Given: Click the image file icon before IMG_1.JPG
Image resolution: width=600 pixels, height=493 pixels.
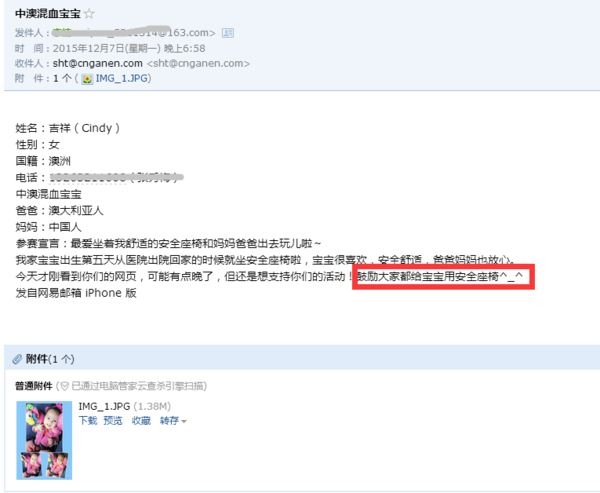Looking at the screenshot, I should [x=87, y=79].
